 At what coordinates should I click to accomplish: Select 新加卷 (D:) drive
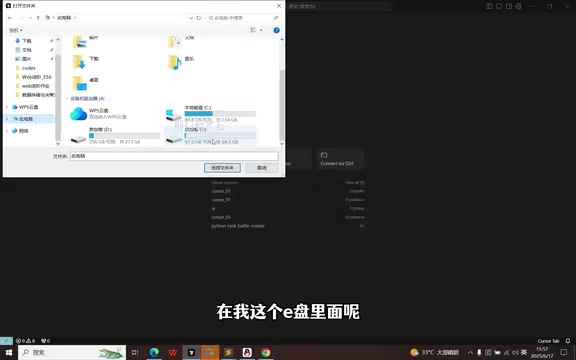115,135
